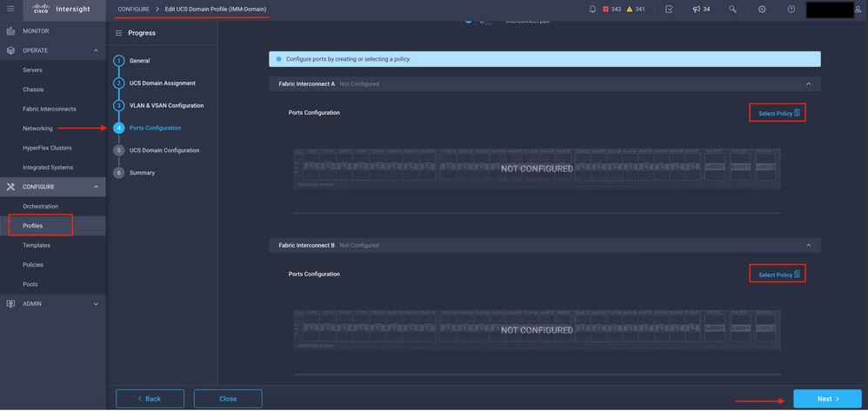The height and width of the screenshot is (411, 868).
Task: Click Fabric Interconnect A port diagram
Action: 537,169
